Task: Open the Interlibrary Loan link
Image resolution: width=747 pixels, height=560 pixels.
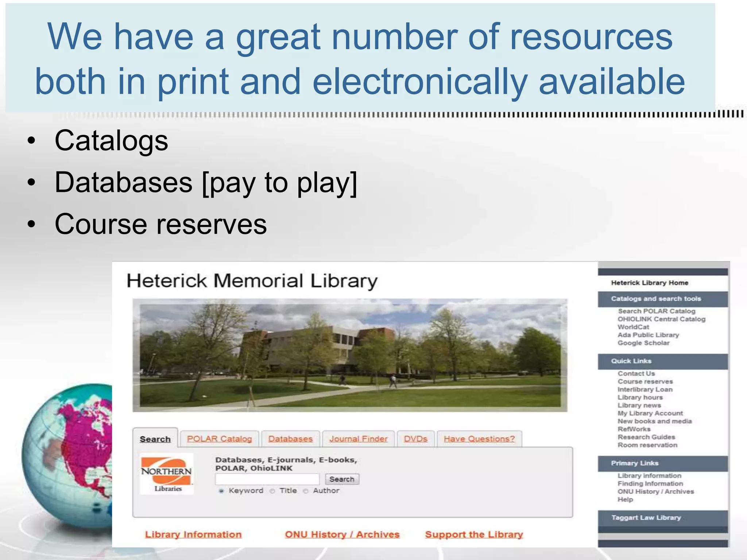Action: point(645,389)
